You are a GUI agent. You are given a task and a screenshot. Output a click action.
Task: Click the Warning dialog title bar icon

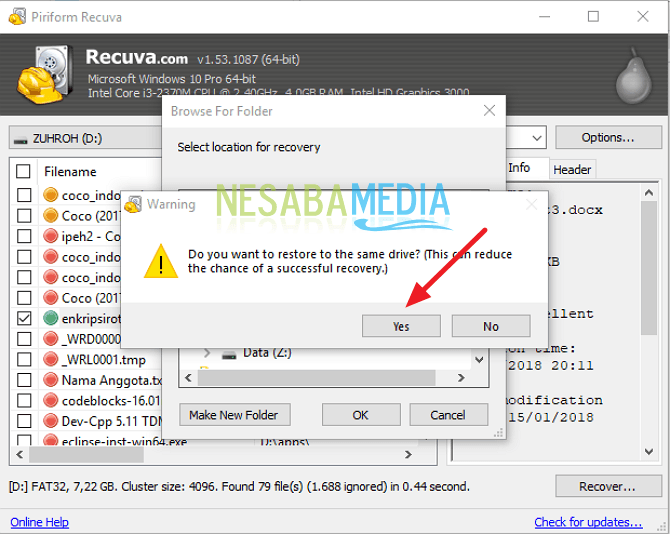pos(133,205)
